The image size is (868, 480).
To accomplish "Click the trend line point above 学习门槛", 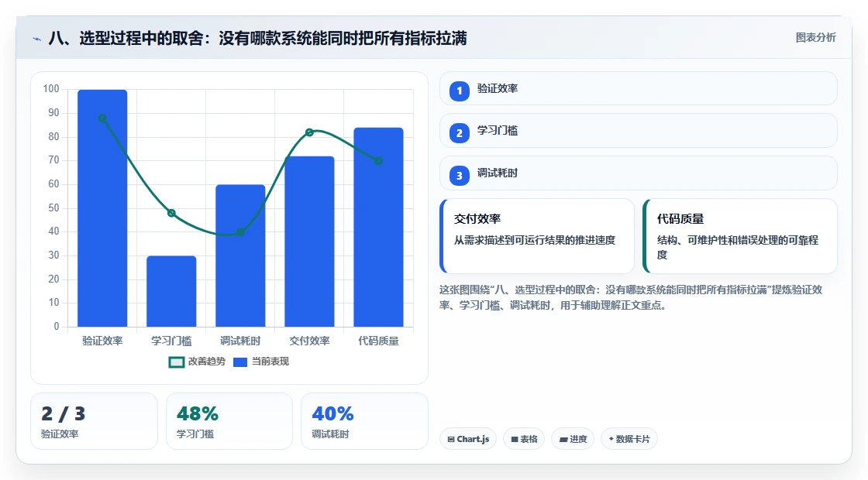I will click(171, 213).
